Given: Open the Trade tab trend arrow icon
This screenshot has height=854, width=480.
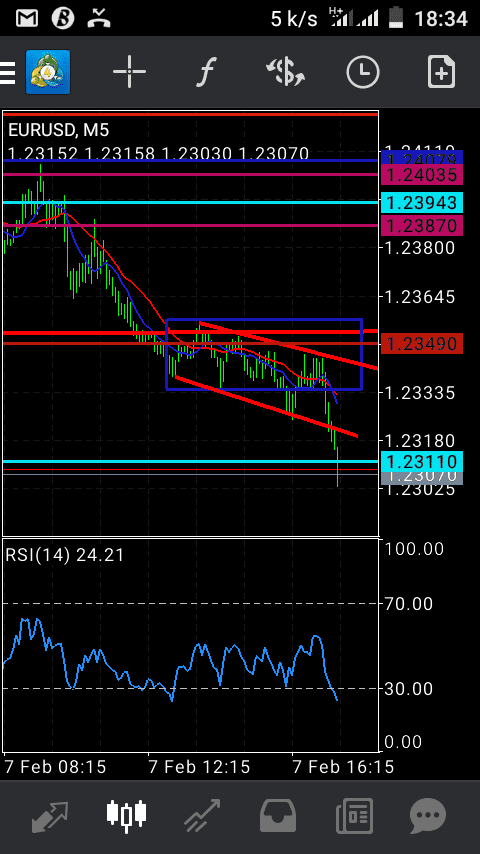Looking at the screenshot, I should pyautogui.click(x=202, y=816).
